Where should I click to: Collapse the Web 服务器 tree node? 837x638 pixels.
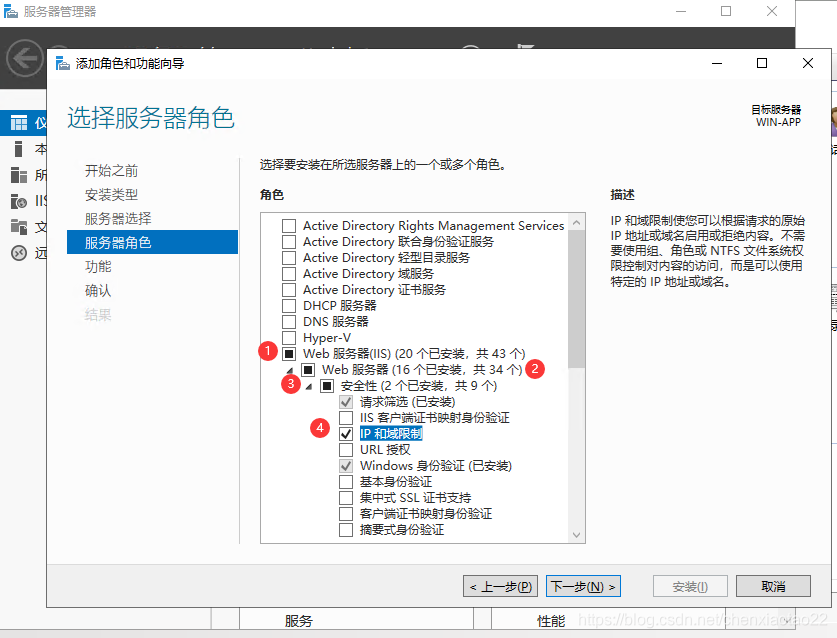(290, 370)
